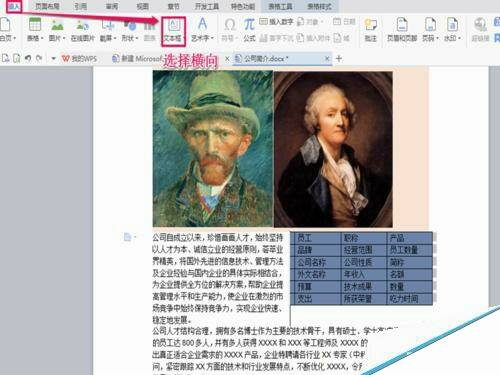
Task: Close the 公司简介.docx document tab
Action: [x=327, y=58]
